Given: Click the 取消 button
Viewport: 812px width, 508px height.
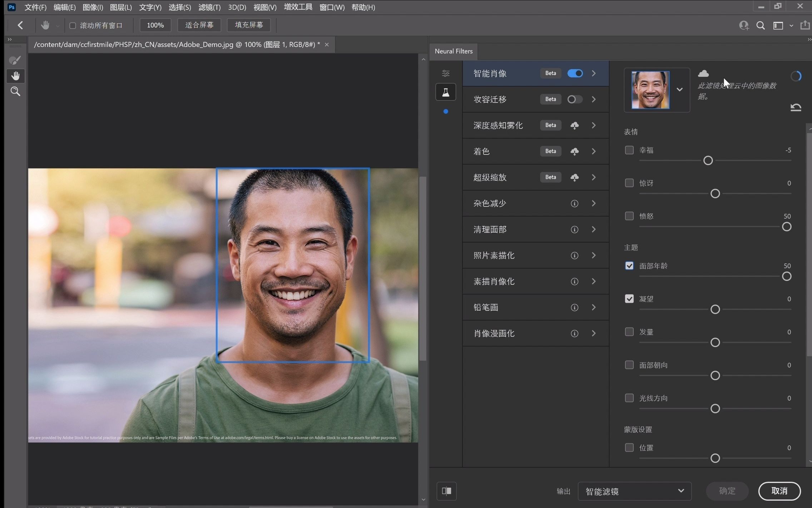Looking at the screenshot, I should click(779, 491).
